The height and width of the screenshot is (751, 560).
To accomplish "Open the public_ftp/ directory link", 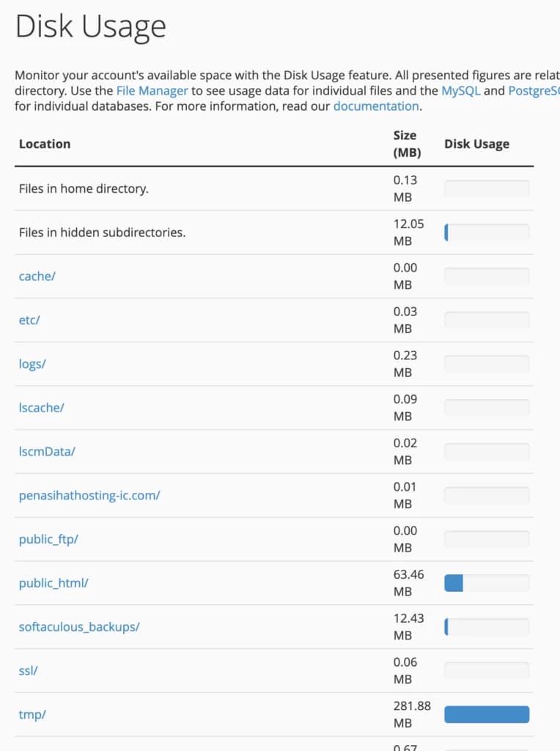I will [x=48, y=539].
